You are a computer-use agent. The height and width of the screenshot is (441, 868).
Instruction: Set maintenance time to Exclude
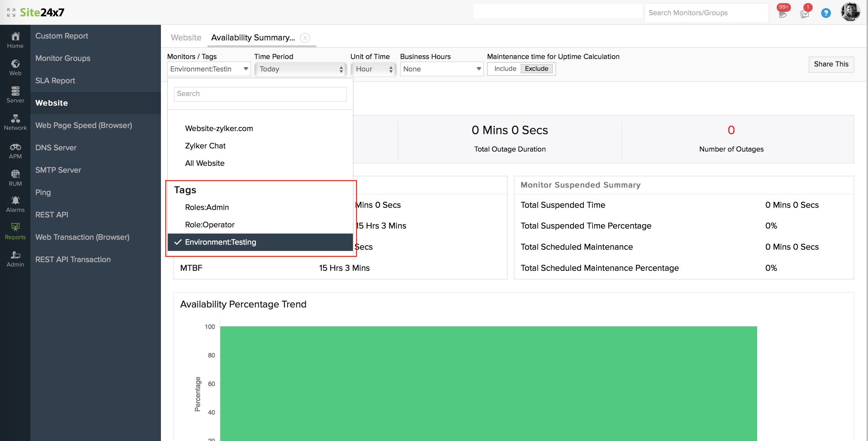537,69
